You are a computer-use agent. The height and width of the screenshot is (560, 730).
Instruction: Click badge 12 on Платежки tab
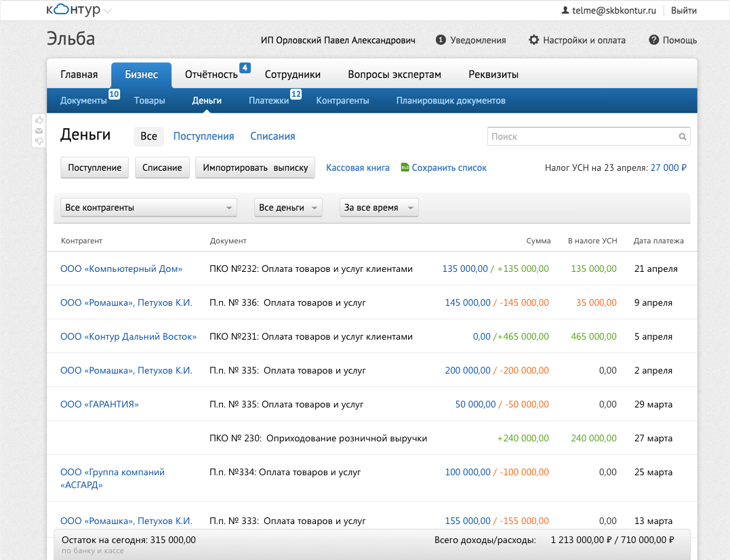[296, 94]
